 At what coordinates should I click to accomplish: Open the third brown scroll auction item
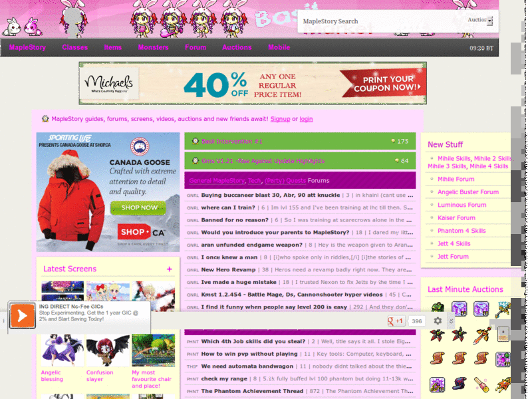pos(481,358)
